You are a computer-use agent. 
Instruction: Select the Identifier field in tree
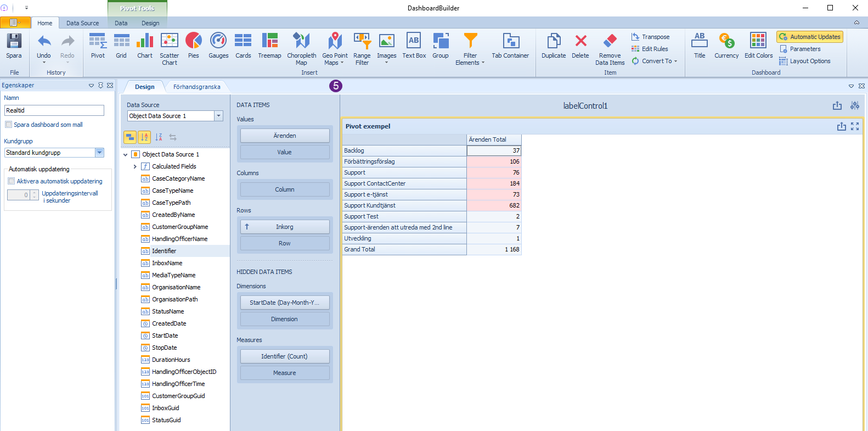tap(164, 251)
